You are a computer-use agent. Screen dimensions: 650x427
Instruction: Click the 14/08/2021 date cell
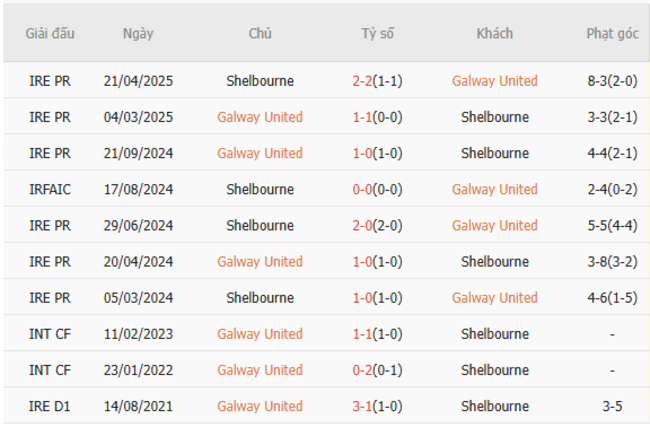click(138, 405)
